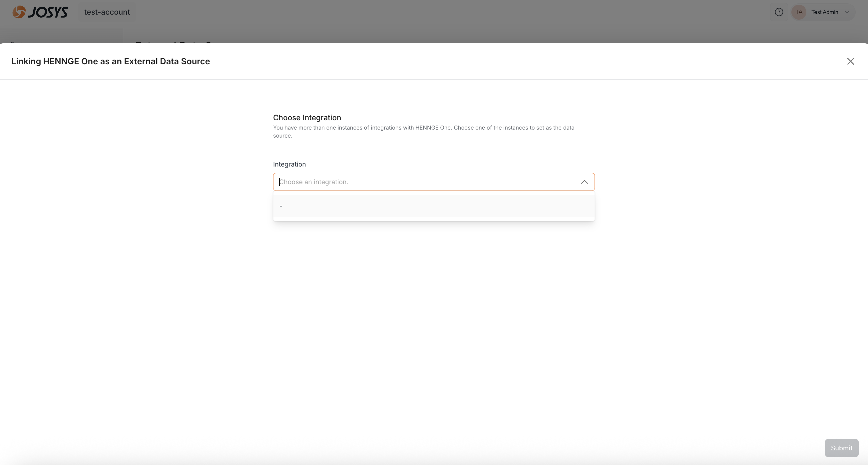Open the help question mark icon
This screenshot has width=868, height=465.
[779, 12]
